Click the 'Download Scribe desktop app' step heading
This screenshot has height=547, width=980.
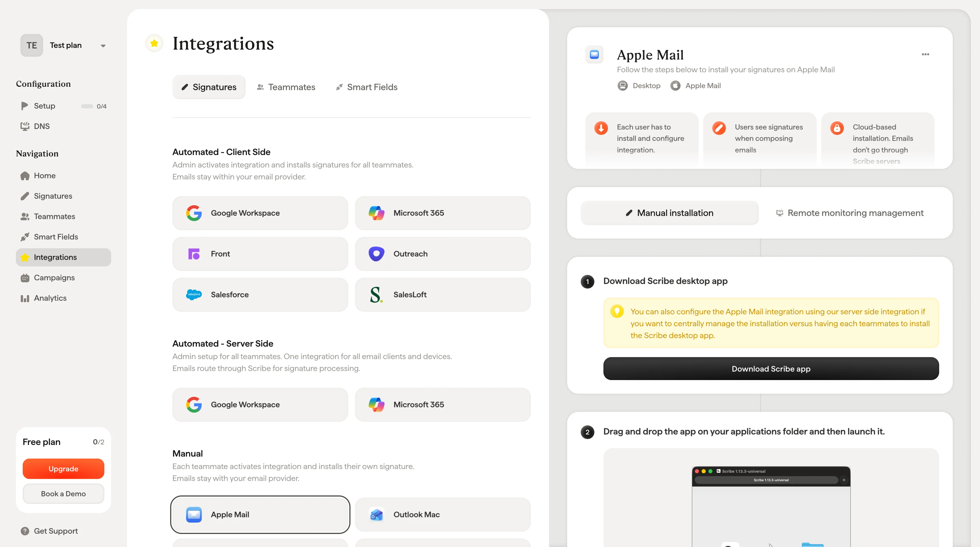click(x=665, y=281)
